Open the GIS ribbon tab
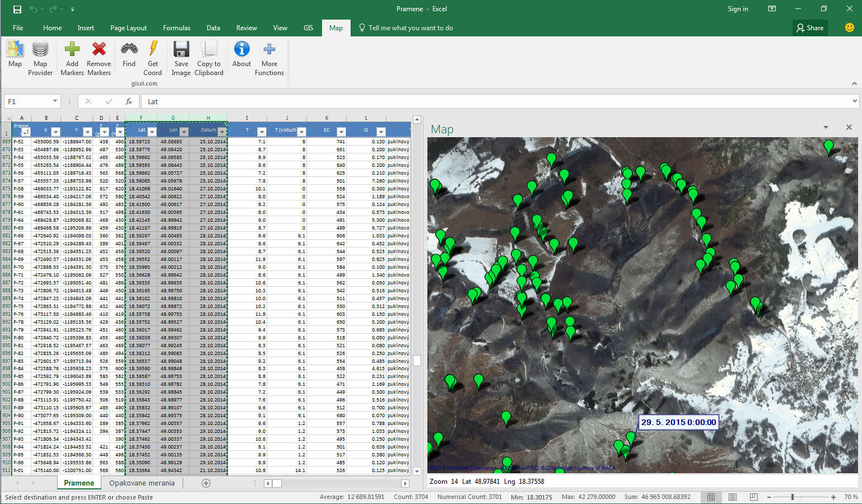 point(308,28)
